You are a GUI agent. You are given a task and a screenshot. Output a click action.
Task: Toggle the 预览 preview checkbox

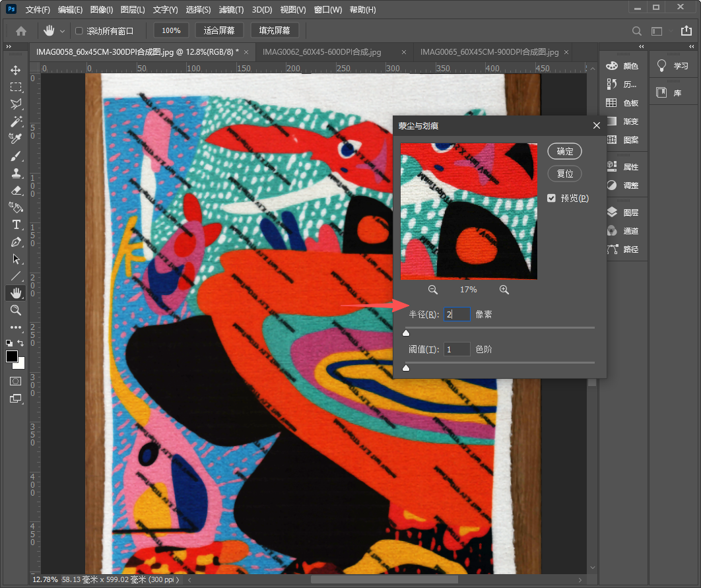click(552, 198)
